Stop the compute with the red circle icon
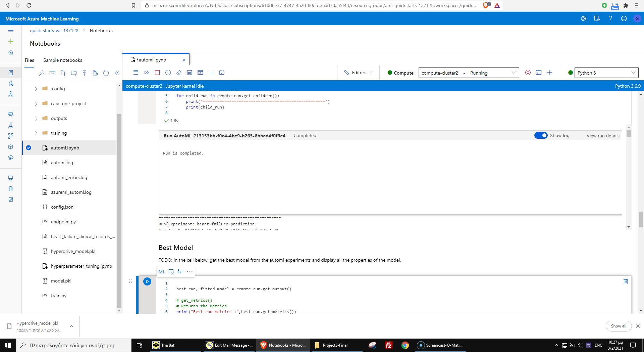 (528, 73)
